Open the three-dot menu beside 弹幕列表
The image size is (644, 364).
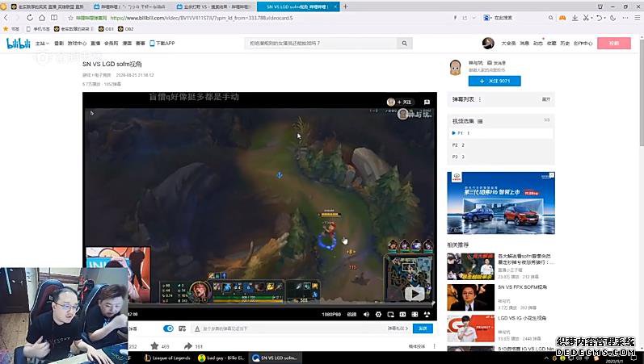pos(480,99)
